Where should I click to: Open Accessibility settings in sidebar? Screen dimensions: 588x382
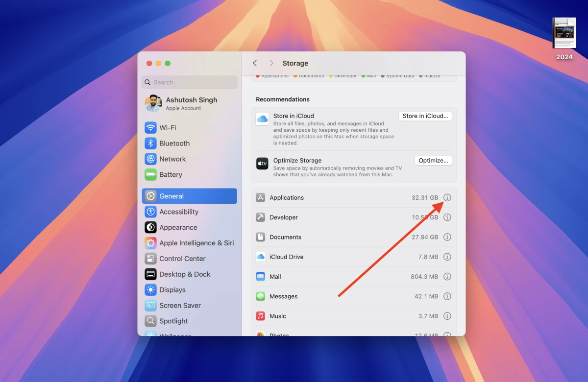pyautogui.click(x=190, y=212)
